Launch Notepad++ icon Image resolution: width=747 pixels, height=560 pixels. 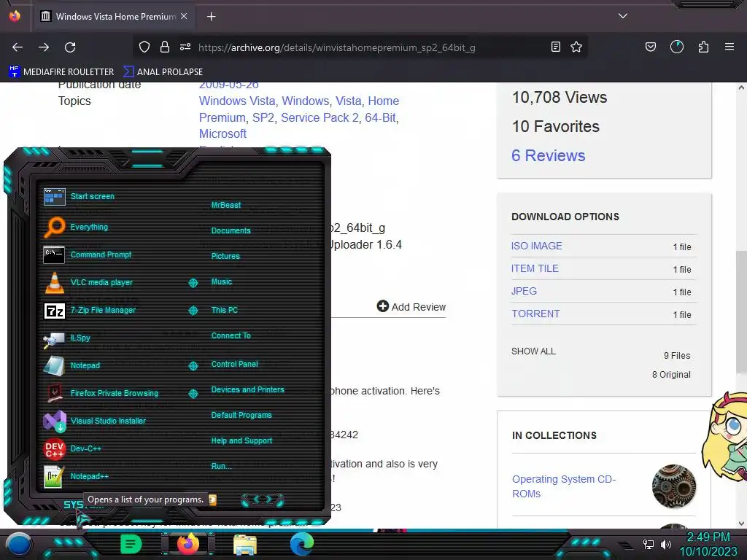54,476
